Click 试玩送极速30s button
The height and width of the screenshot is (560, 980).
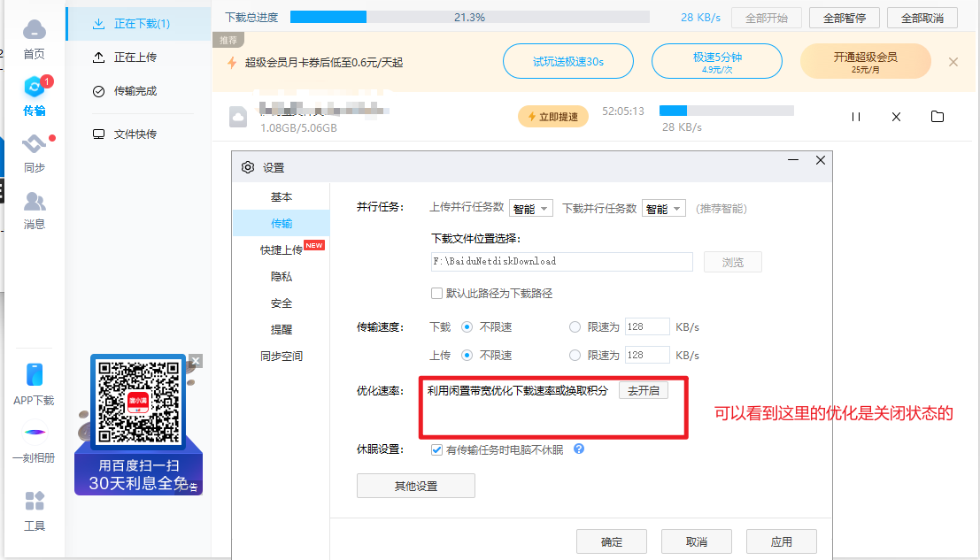click(x=568, y=61)
